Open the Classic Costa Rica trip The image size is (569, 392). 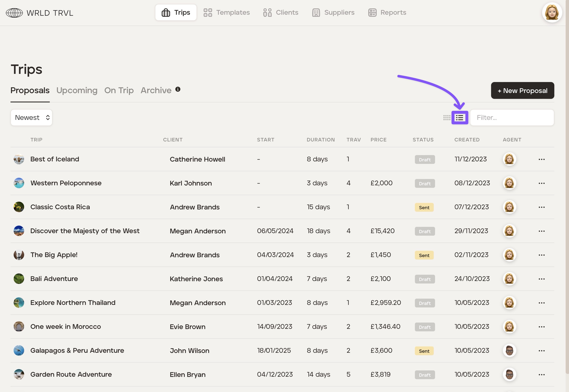(60, 207)
